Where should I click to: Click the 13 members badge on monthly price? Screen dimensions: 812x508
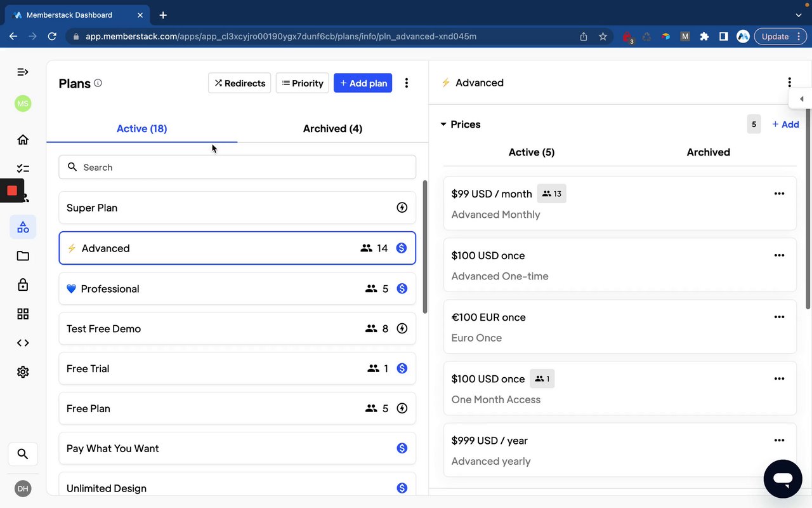(551, 194)
